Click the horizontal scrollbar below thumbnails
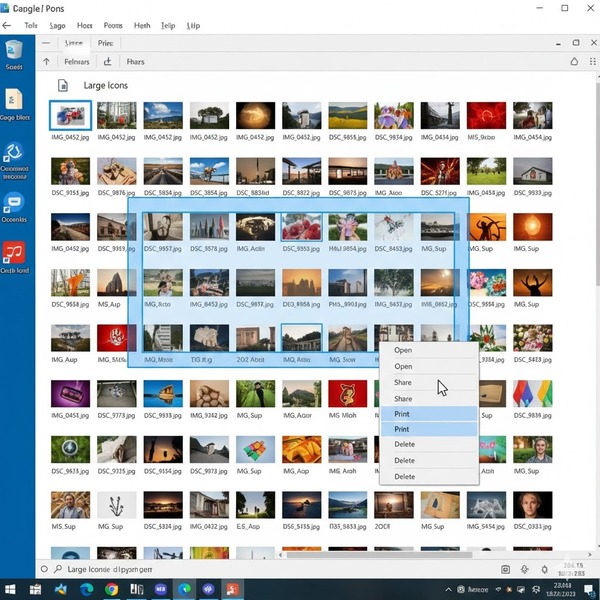The image size is (600, 600). tap(379, 554)
